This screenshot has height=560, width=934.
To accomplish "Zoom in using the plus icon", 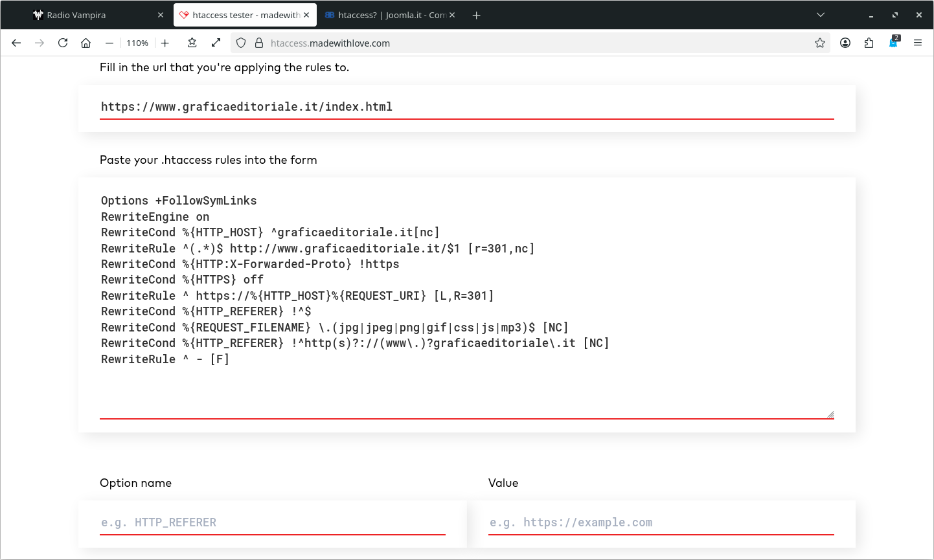I will point(165,43).
